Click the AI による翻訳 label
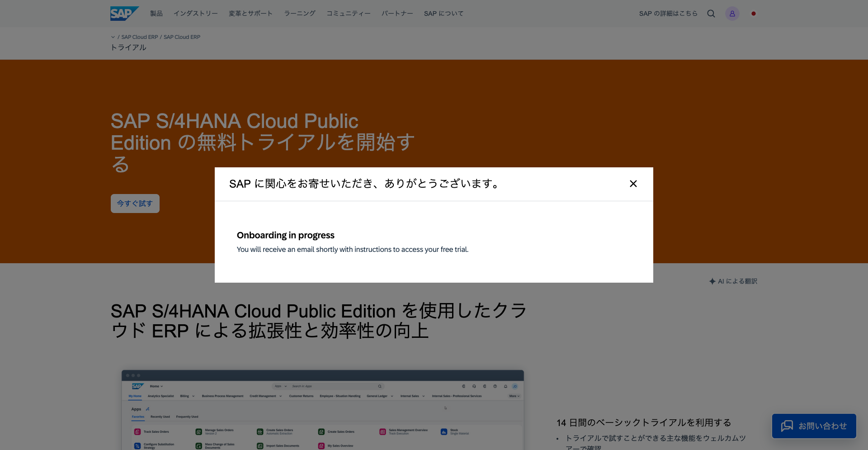Image resolution: width=868 pixels, height=450 pixels. pyautogui.click(x=733, y=281)
